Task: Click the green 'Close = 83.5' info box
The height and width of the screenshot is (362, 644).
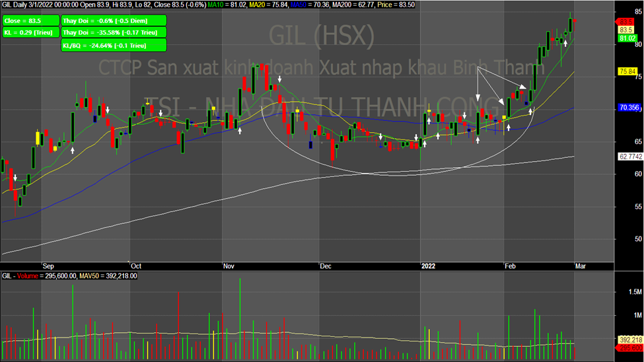Action: click(x=30, y=20)
